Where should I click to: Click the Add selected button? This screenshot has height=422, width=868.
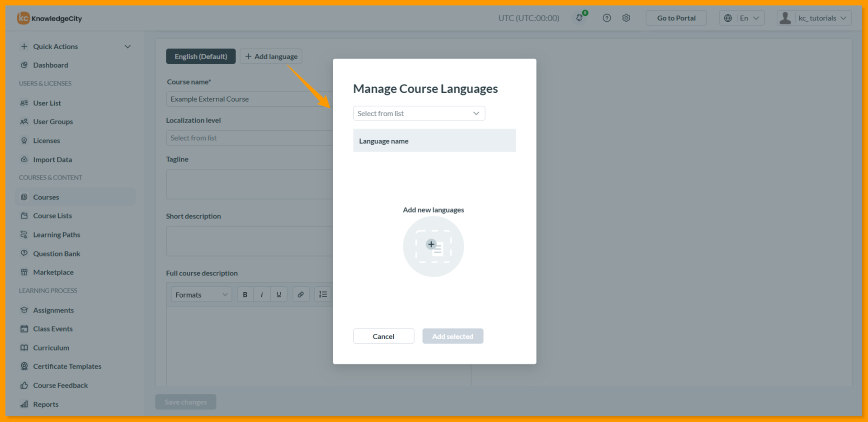[x=453, y=336]
